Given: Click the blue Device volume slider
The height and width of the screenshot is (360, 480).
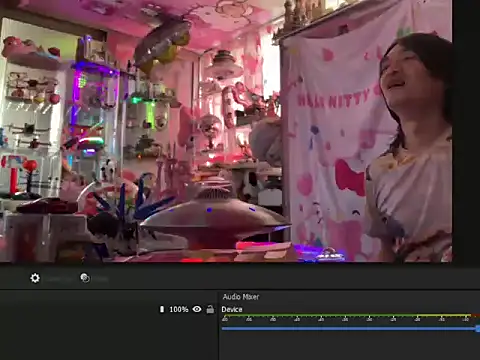Looking at the screenshot, I should click(x=351, y=329).
